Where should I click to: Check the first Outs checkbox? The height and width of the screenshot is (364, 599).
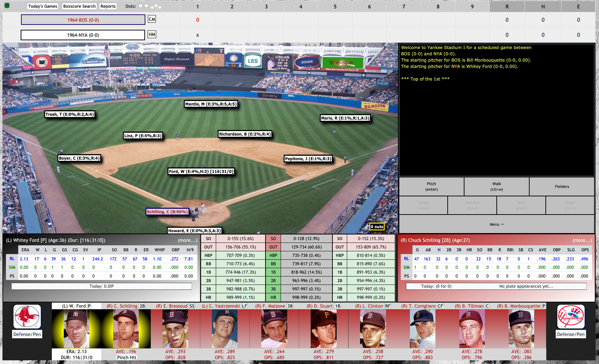pyautogui.click(x=140, y=6)
